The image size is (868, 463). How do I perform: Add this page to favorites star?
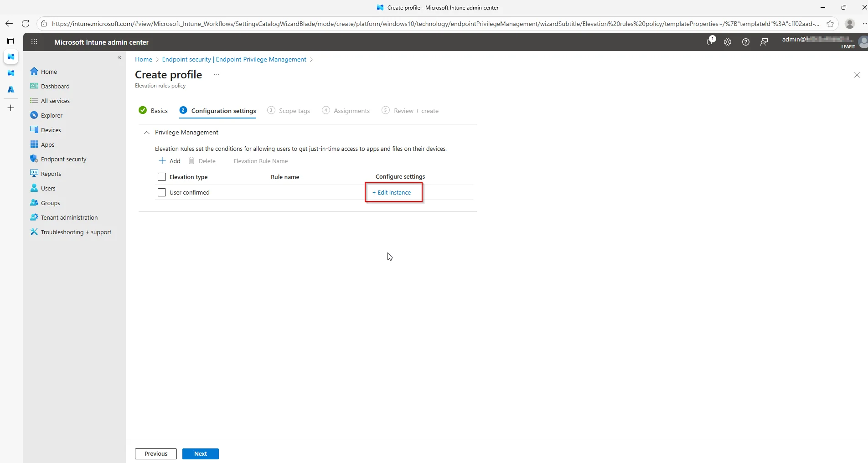point(830,24)
